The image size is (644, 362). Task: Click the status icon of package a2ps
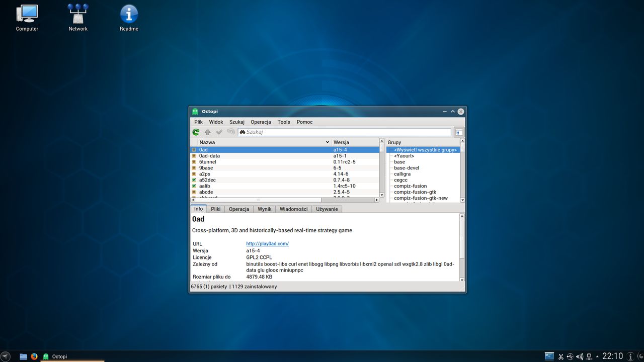coord(194,174)
